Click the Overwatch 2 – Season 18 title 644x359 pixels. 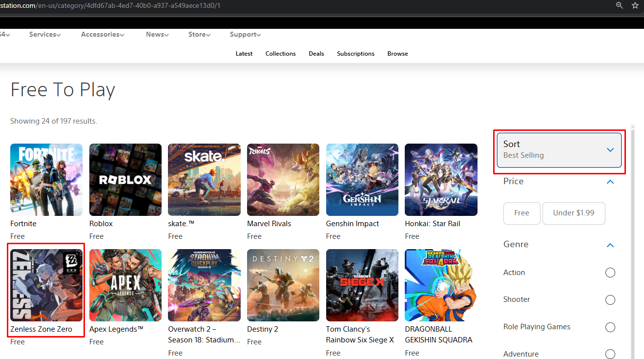coord(204,335)
